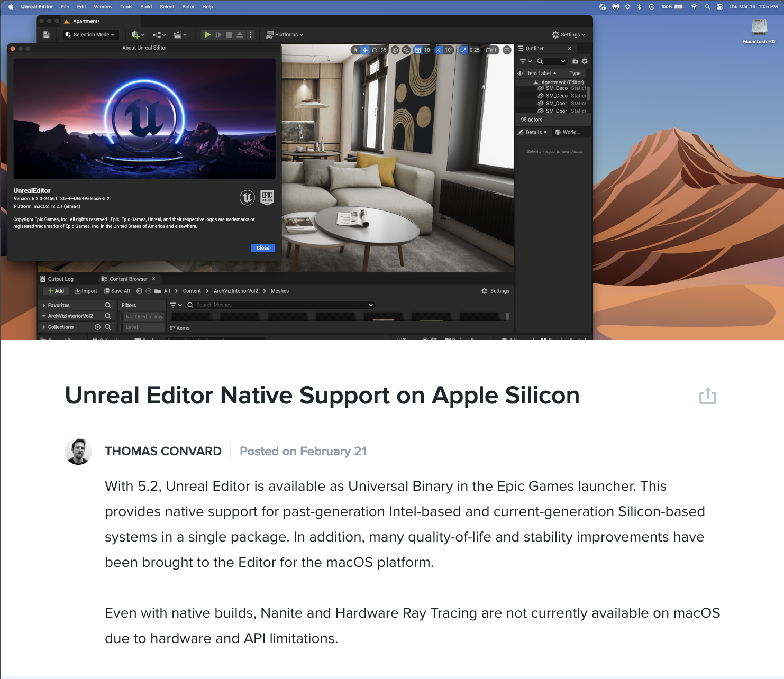Image resolution: width=784 pixels, height=679 pixels.
Task: Open Content Browser Settings
Action: [x=496, y=291]
